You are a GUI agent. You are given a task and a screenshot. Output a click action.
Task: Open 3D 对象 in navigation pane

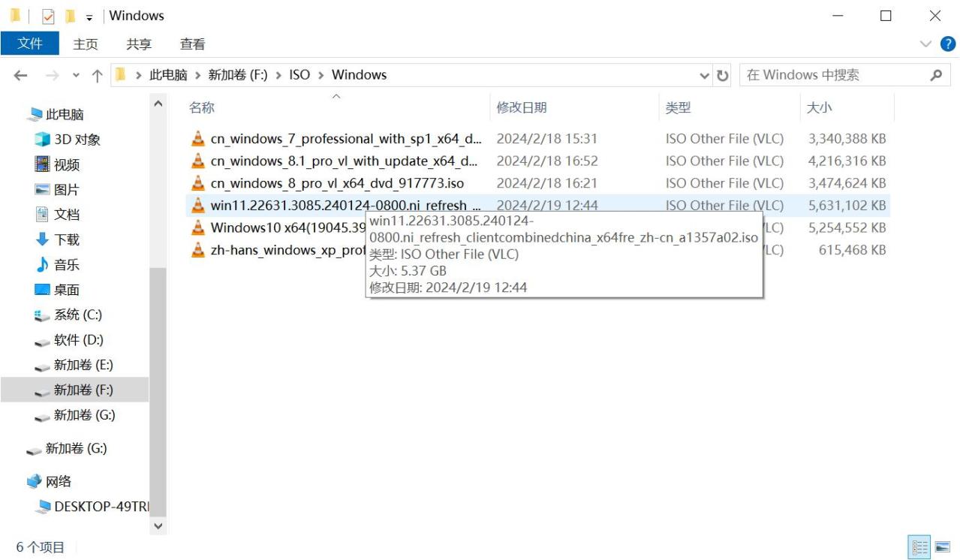pos(77,140)
